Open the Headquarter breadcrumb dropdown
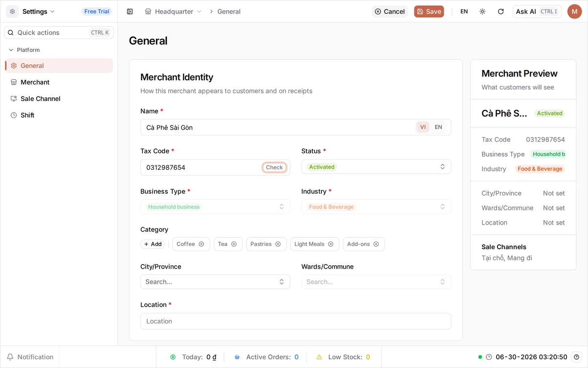This screenshot has width=588, height=368. click(174, 11)
